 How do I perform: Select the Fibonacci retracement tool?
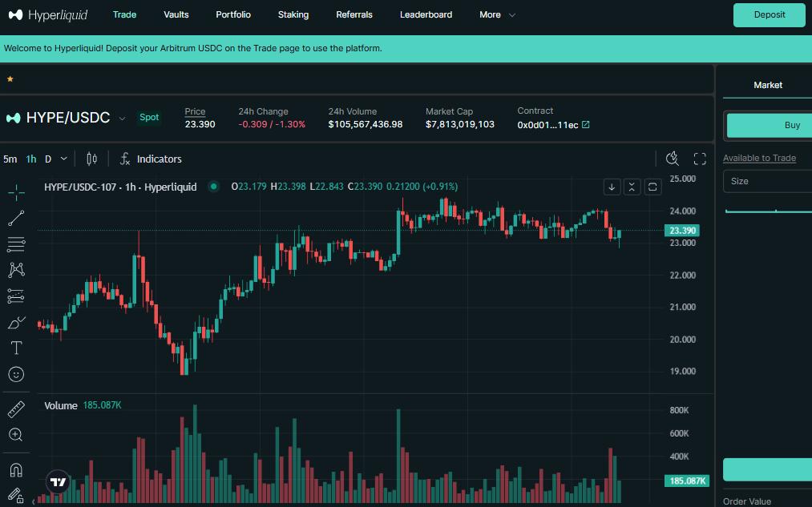tap(16, 244)
